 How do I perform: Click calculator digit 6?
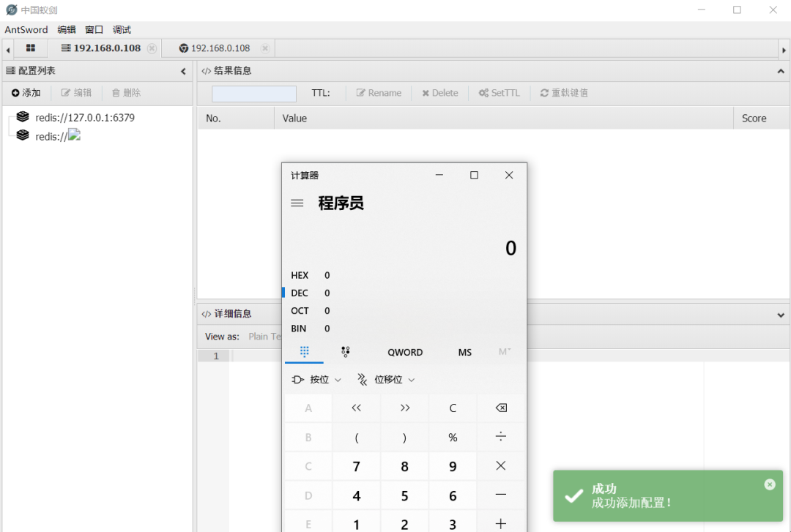pyautogui.click(x=453, y=495)
